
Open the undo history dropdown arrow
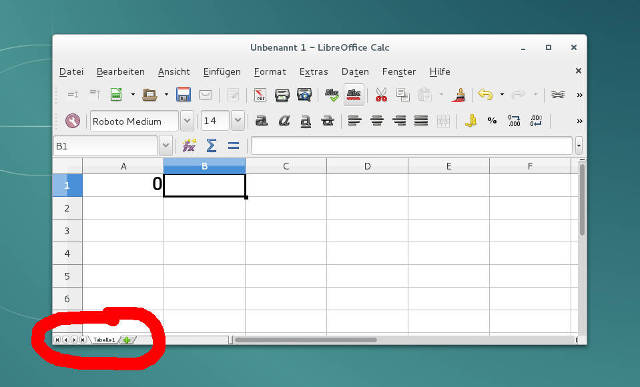point(502,95)
